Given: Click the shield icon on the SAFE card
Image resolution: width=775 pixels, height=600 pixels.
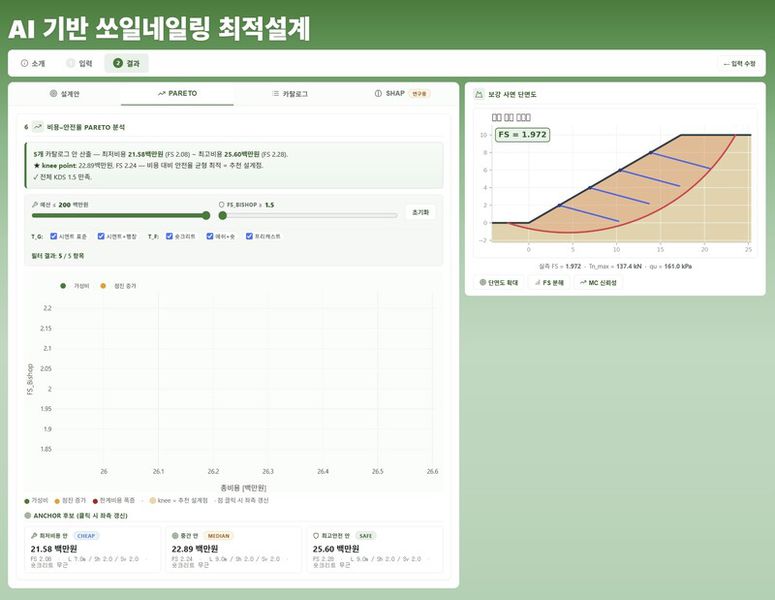Looking at the screenshot, I should point(316,536).
